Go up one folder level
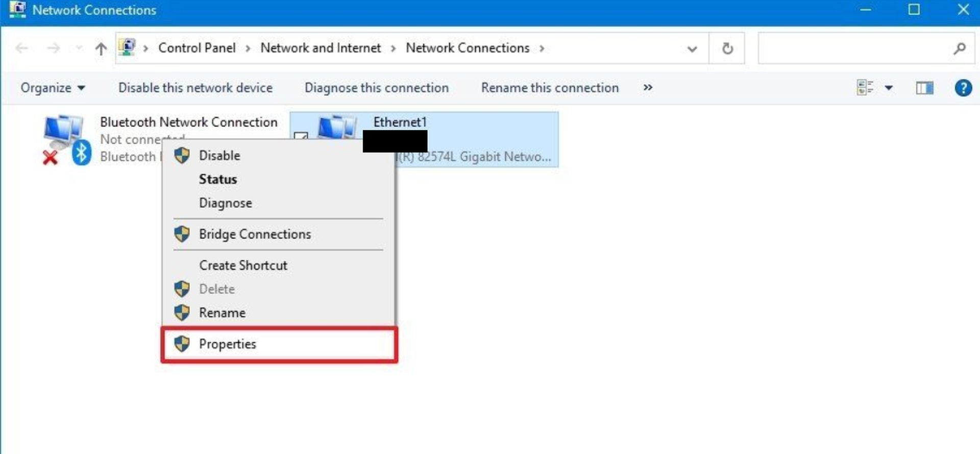 [101, 48]
